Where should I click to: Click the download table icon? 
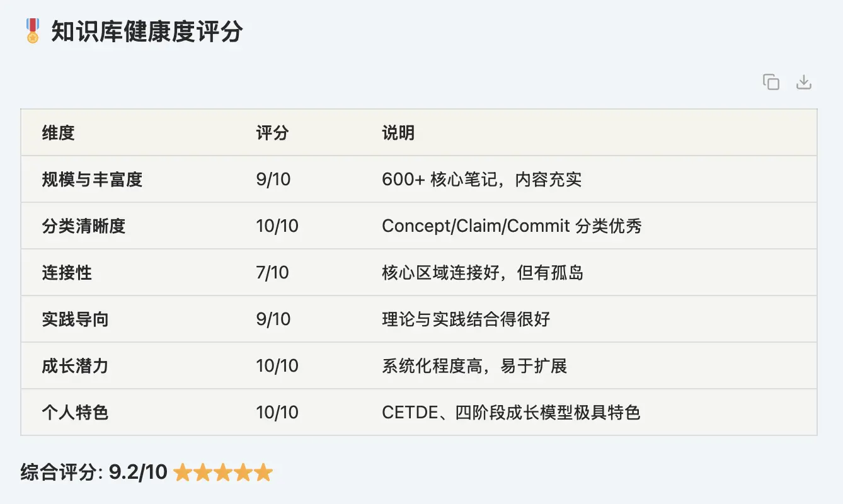pos(804,82)
